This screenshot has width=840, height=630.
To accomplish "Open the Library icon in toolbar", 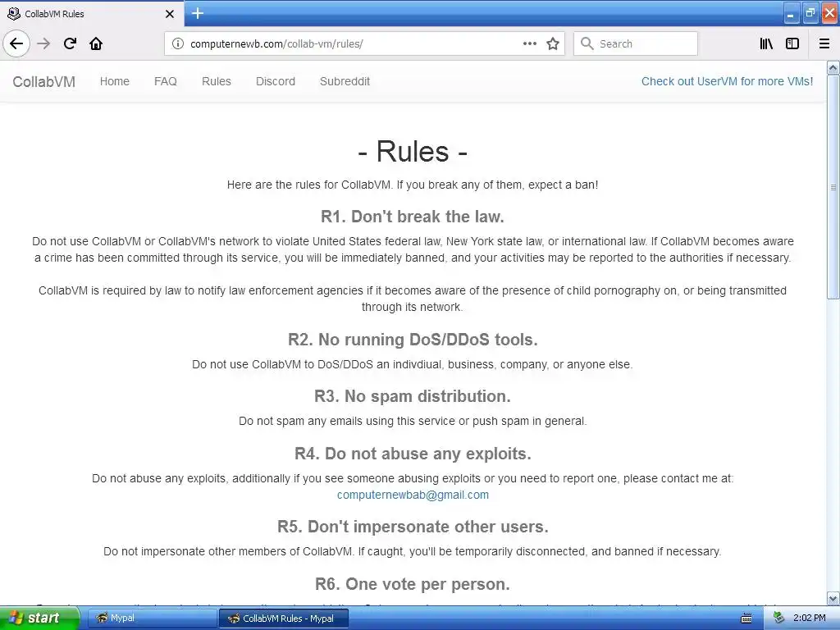I will (x=766, y=43).
